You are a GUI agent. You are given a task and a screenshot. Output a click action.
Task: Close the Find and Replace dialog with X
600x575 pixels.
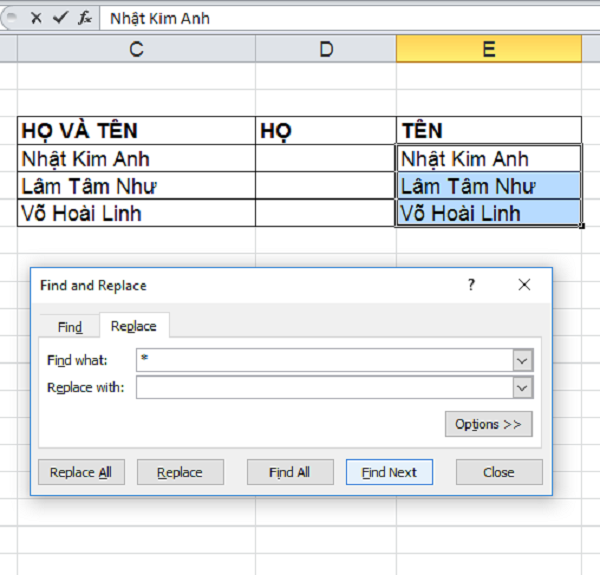point(524,285)
